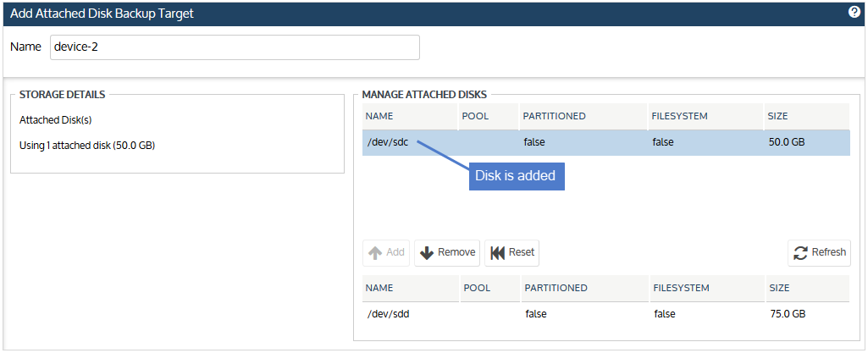Viewport: 868px width, 353px height.
Task: Click the Remove button label
Action: pos(456,252)
